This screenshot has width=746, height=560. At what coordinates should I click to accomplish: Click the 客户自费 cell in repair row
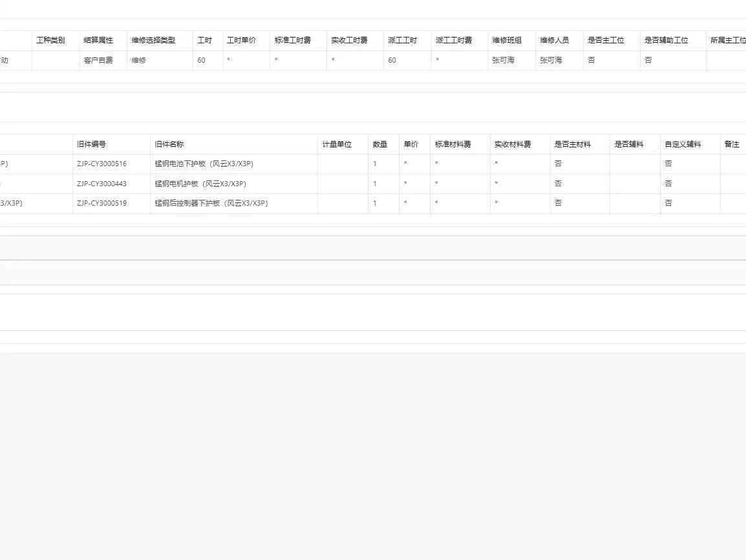point(98,60)
